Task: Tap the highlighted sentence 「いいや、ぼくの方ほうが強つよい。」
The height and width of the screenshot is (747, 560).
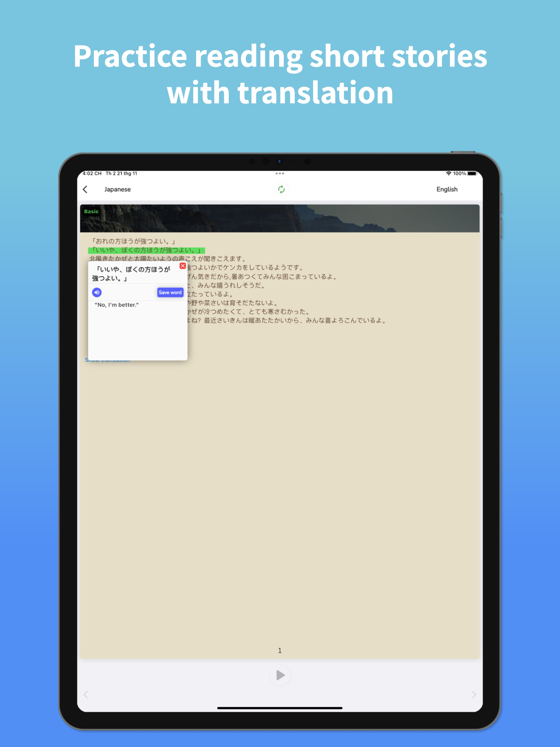Action: click(x=146, y=250)
